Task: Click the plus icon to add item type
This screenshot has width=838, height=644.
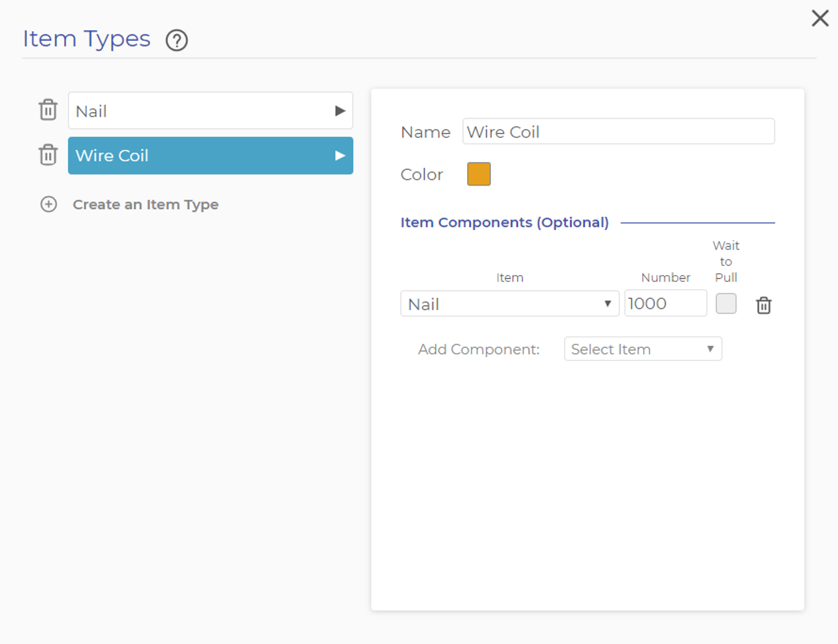Action: point(49,204)
